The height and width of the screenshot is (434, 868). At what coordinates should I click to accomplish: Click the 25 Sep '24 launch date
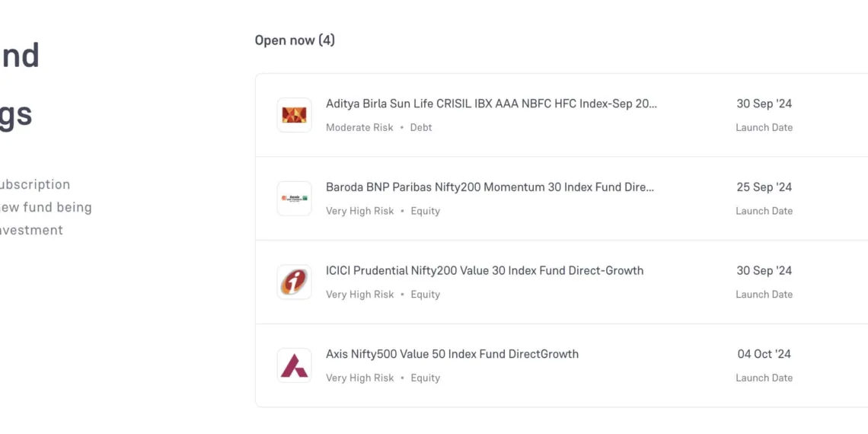click(764, 187)
